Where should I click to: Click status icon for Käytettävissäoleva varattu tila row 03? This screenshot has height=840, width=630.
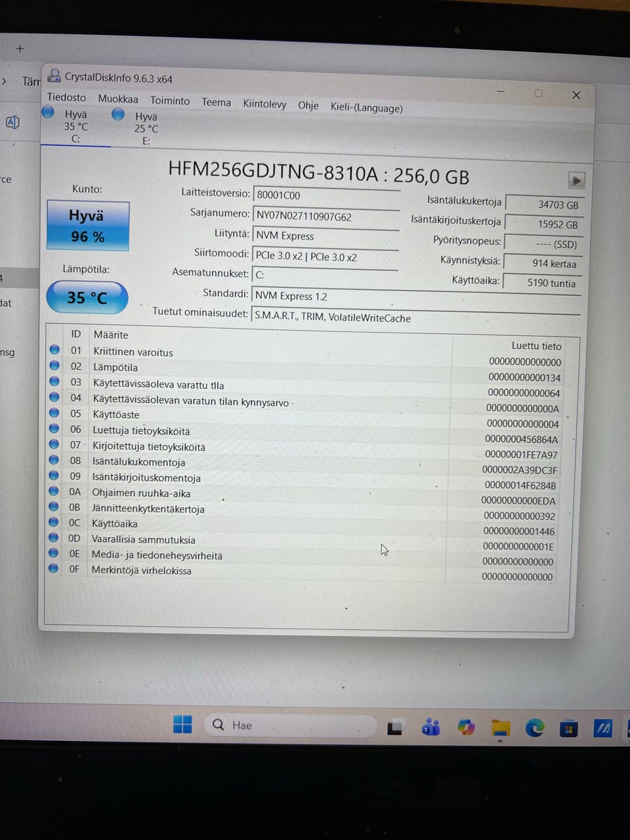point(55,381)
